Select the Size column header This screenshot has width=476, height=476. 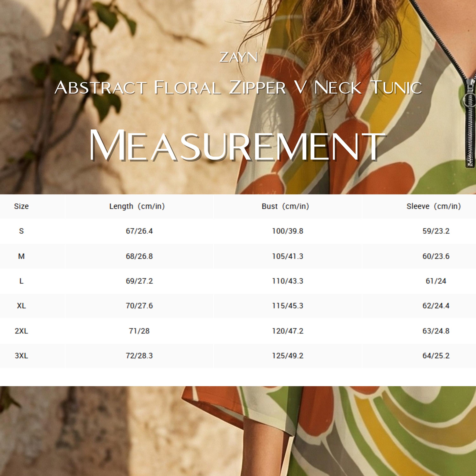[x=21, y=206]
